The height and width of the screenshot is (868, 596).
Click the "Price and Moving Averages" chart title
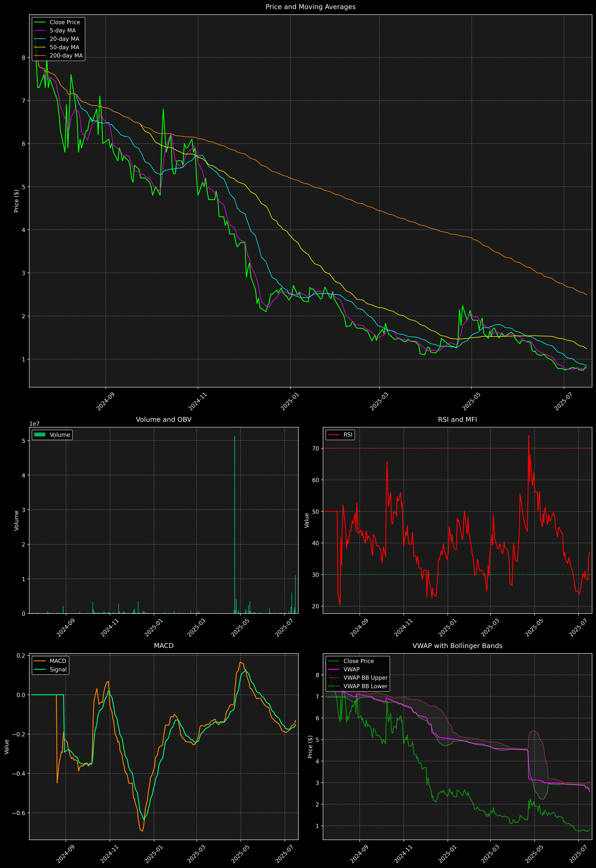(310, 7)
